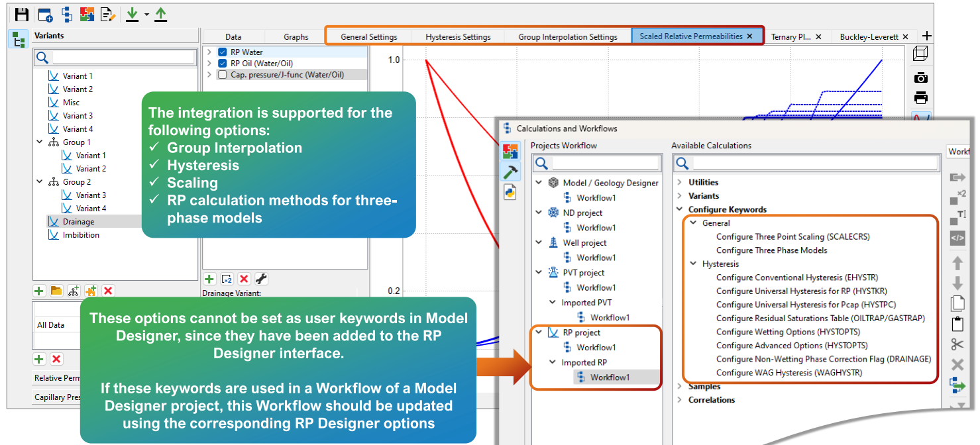Select Workflow1 under Imported RP

610,377
